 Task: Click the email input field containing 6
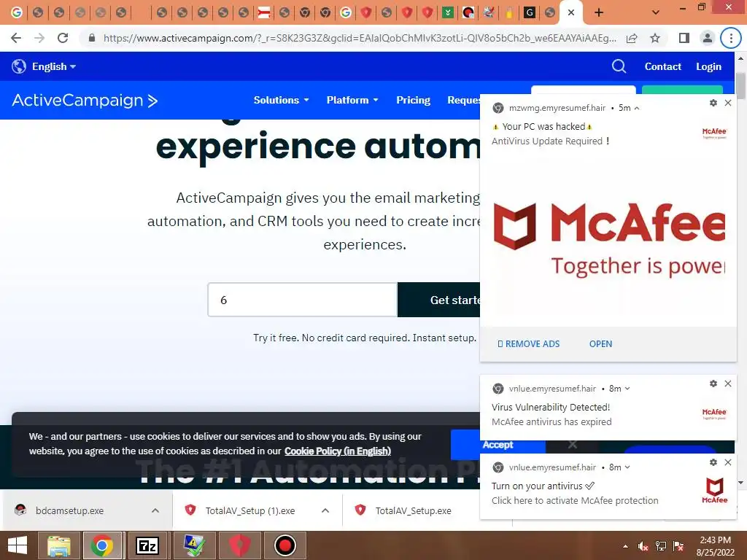(303, 300)
